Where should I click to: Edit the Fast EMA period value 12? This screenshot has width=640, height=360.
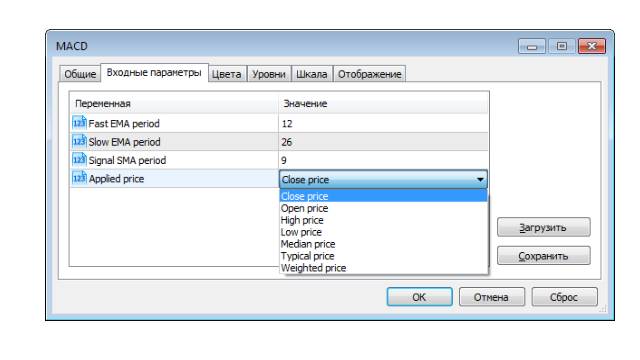pyautogui.click(x=383, y=123)
